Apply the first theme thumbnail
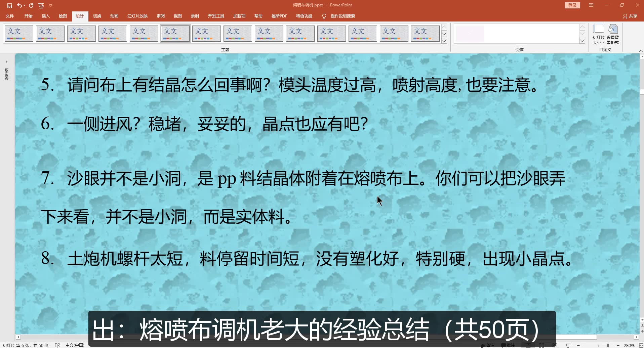The height and width of the screenshot is (348, 644). [19, 34]
